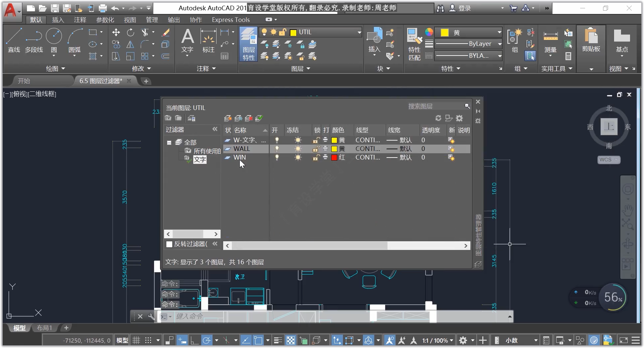Viewport: 644px width, 348px height.
Task: Select the 文字 filter in tree
Action: coord(200,160)
